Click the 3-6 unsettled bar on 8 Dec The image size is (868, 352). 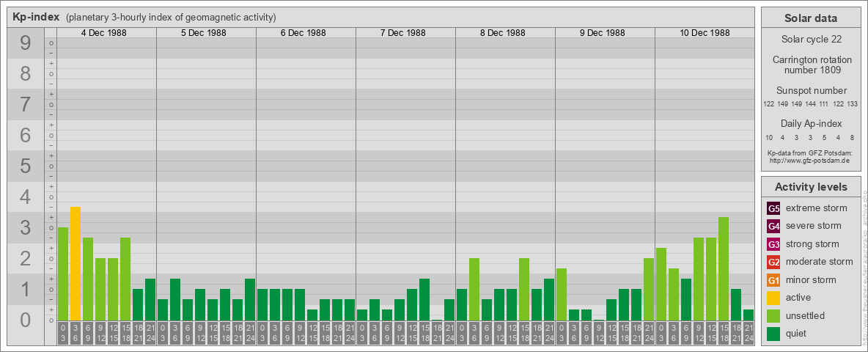tap(474, 289)
